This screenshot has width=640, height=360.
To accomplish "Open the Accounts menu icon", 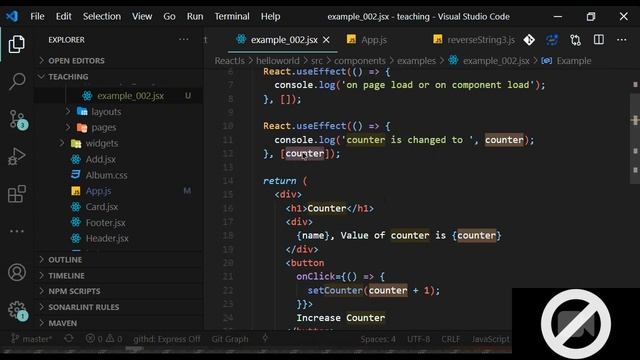I will click(17, 272).
